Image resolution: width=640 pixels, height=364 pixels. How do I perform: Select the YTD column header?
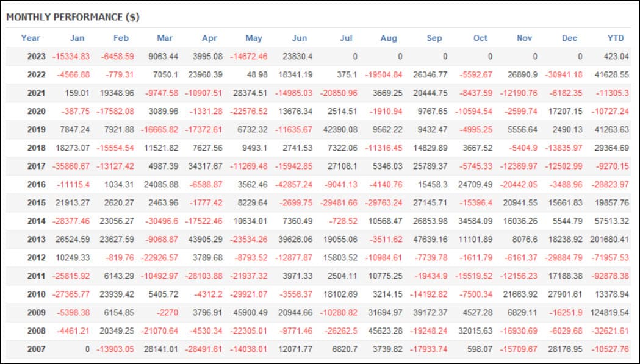click(x=616, y=38)
